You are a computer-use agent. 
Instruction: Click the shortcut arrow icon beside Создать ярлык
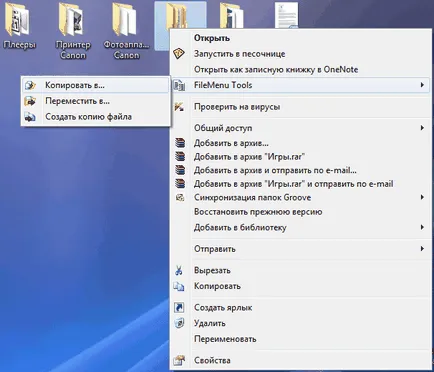pos(179,307)
